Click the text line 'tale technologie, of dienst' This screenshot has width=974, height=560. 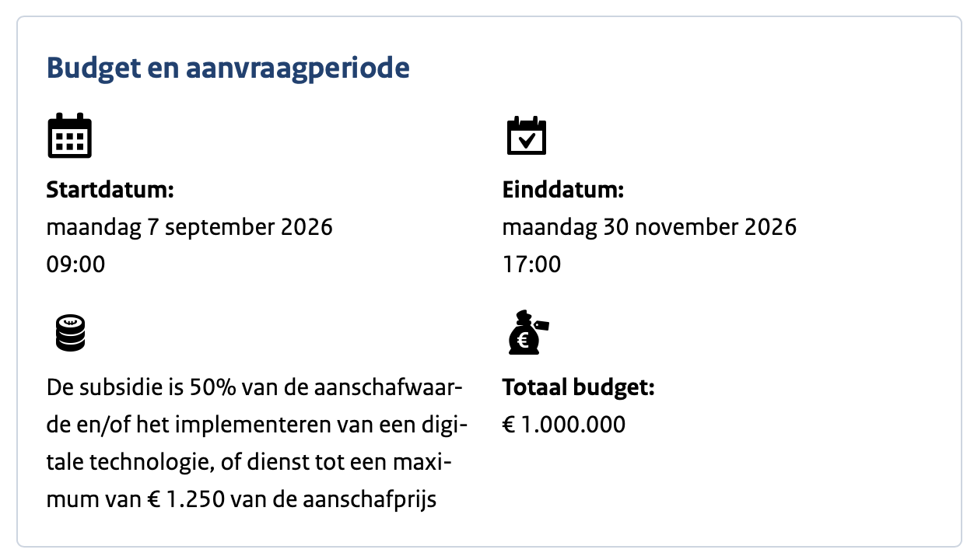pos(248,462)
